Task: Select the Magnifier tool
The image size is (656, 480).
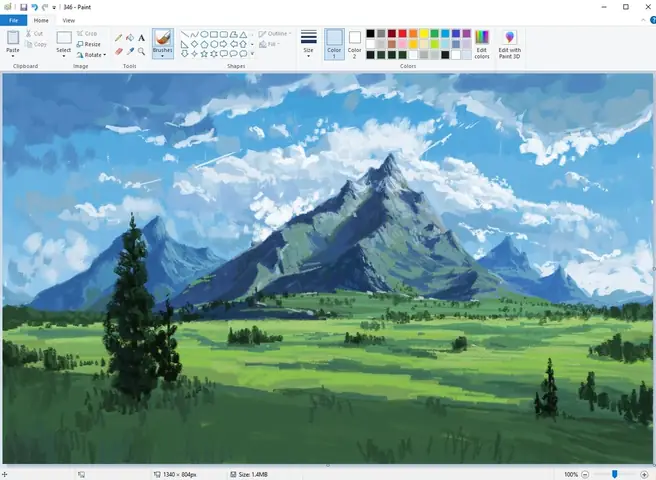Action: (141, 51)
